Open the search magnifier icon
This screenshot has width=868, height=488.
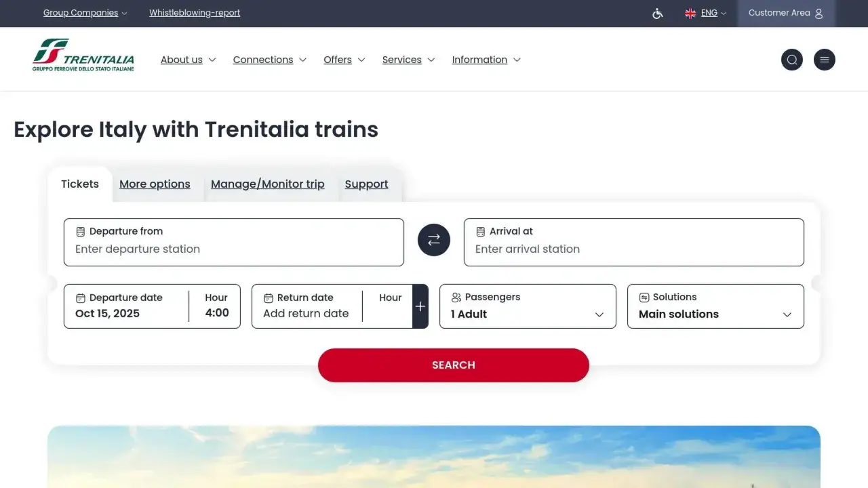tap(792, 60)
